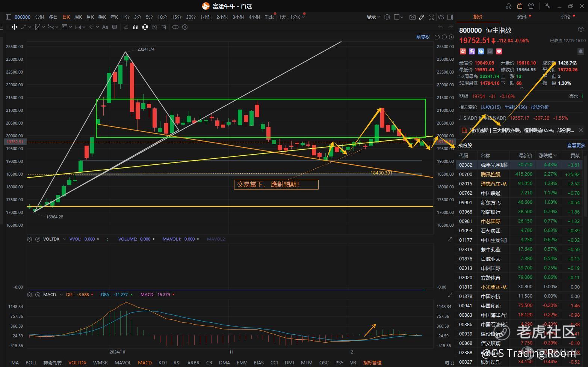This screenshot has height=367, width=588.
Task: Select the 15分 timeframe
Action: 177,17
